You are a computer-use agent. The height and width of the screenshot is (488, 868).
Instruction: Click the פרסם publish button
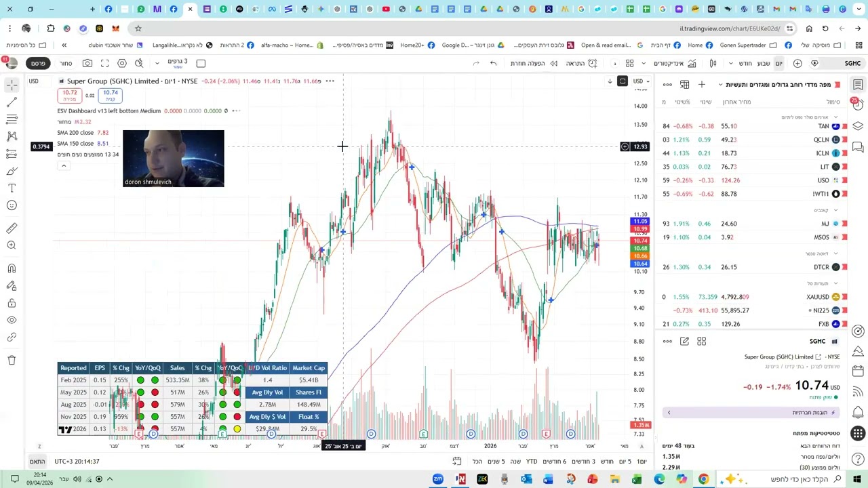tap(39, 63)
